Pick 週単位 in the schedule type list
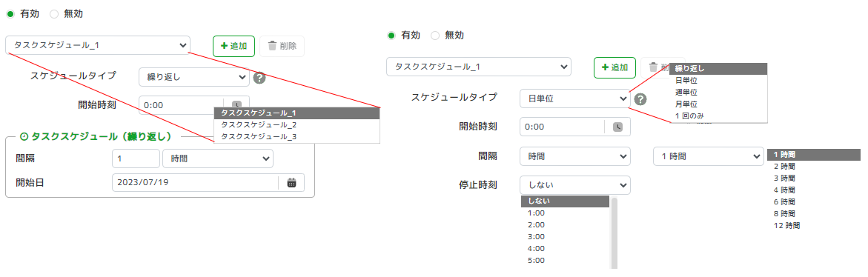This screenshot has width=868, height=277. 718,93
